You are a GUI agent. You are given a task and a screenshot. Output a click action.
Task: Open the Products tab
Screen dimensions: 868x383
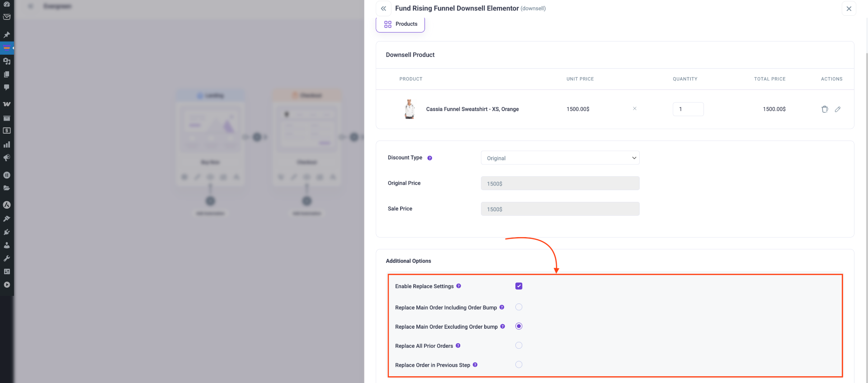coord(400,24)
